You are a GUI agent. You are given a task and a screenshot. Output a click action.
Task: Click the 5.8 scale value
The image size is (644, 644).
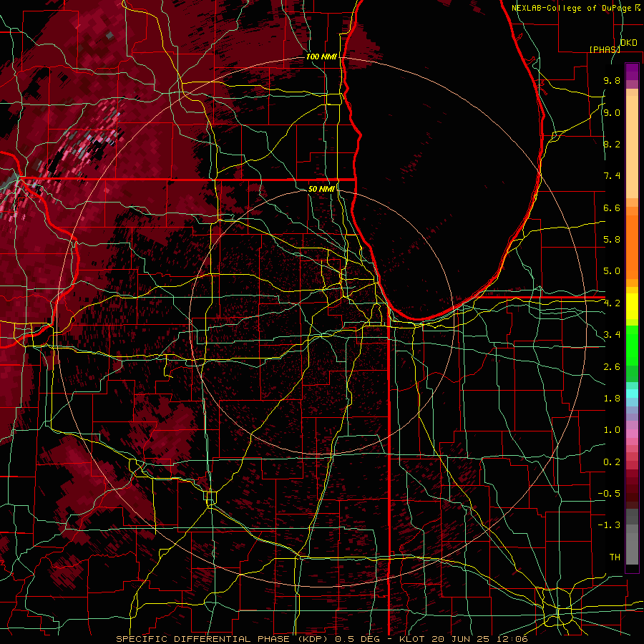pyautogui.click(x=612, y=240)
